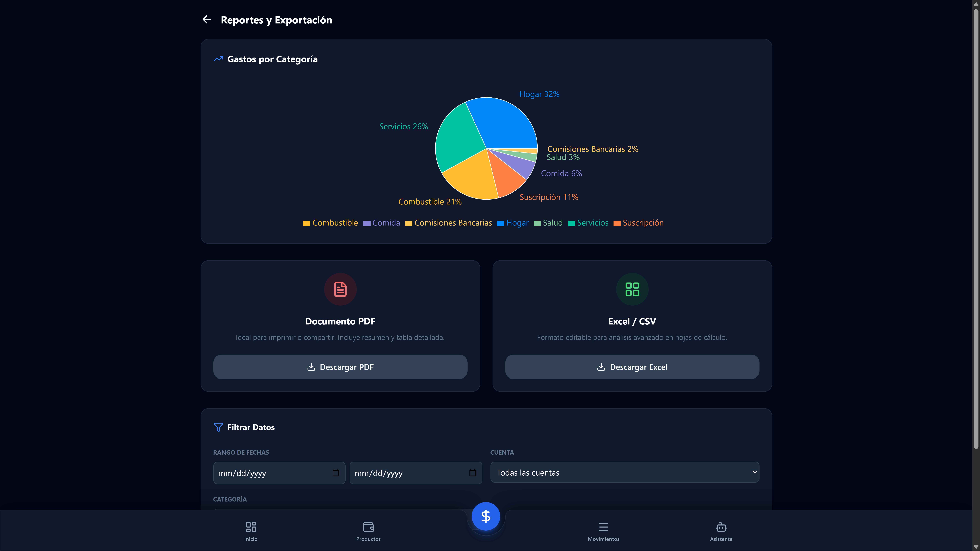Click the Descargar PDF button
980x551 pixels.
point(340,367)
